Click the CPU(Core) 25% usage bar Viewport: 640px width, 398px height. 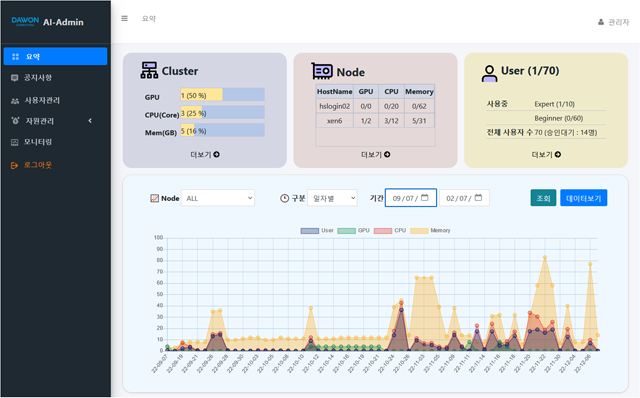pyautogui.click(x=222, y=113)
